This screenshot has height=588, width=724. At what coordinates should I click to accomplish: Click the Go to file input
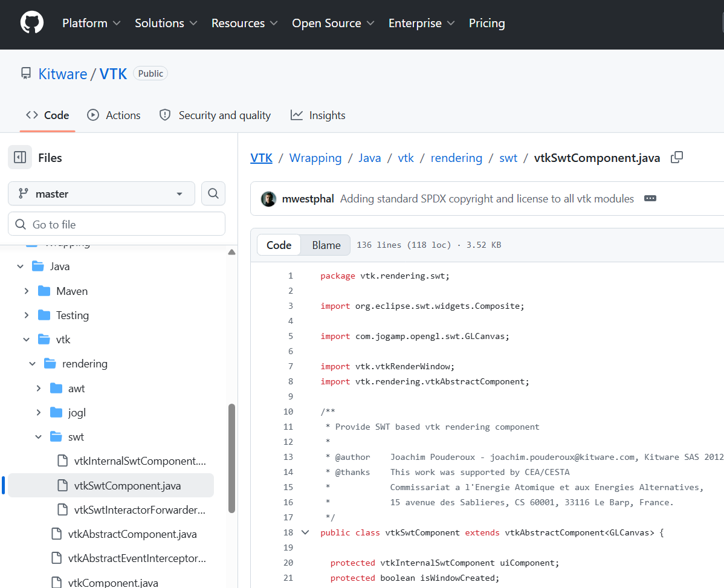tap(117, 224)
